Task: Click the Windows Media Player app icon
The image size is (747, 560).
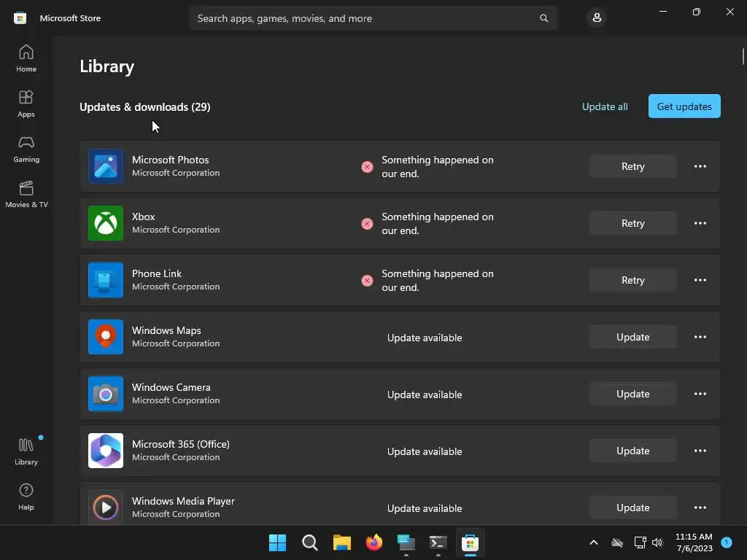Action: (x=106, y=507)
